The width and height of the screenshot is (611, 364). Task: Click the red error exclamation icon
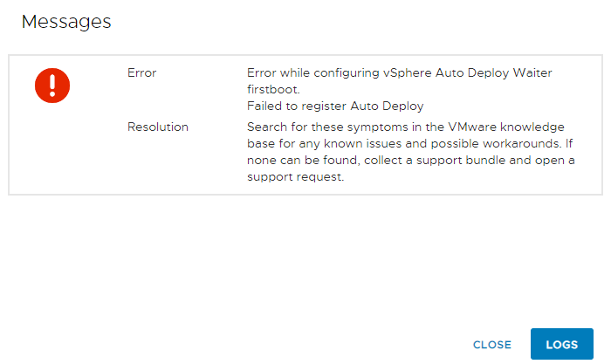52,85
